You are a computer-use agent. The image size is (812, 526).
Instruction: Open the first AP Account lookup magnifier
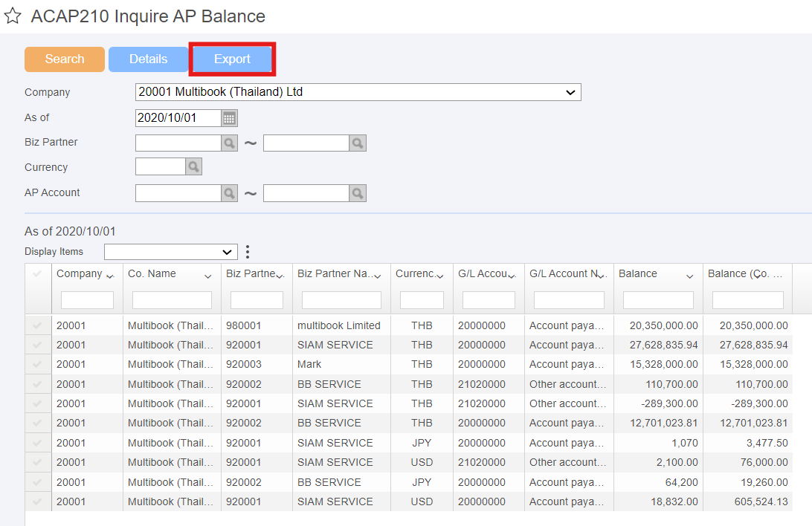click(x=229, y=193)
